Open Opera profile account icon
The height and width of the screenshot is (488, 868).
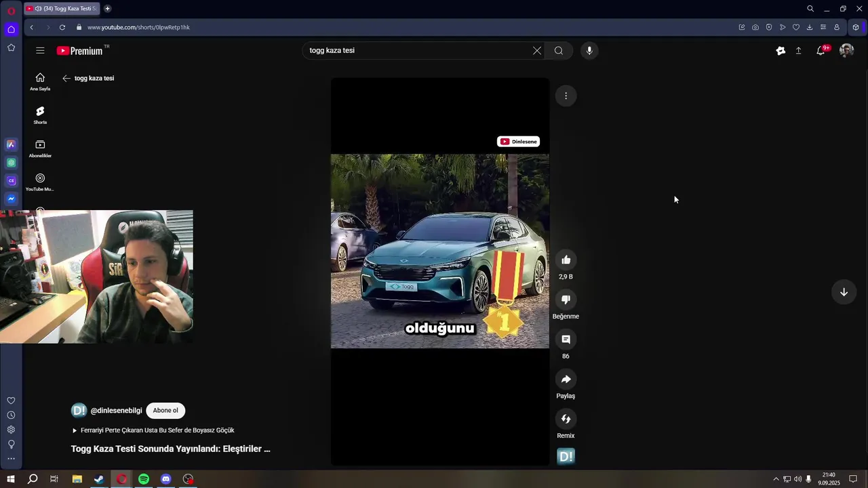click(x=837, y=27)
